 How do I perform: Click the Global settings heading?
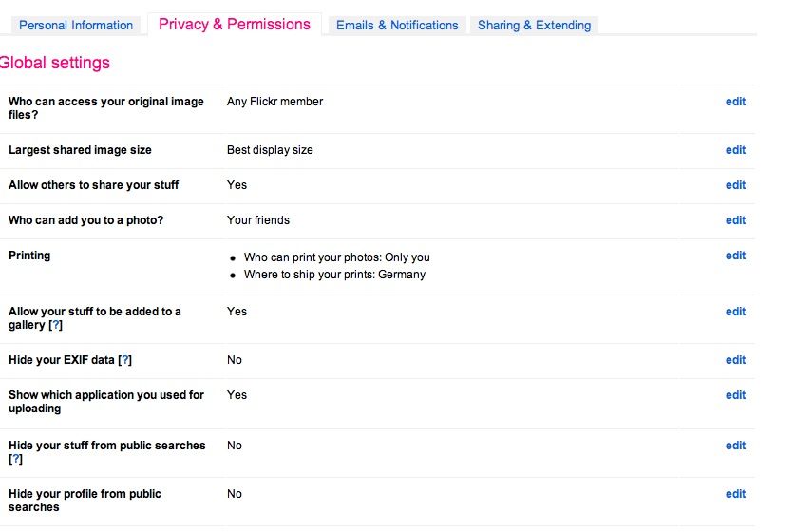pyautogui.click(x=54, y=64)
